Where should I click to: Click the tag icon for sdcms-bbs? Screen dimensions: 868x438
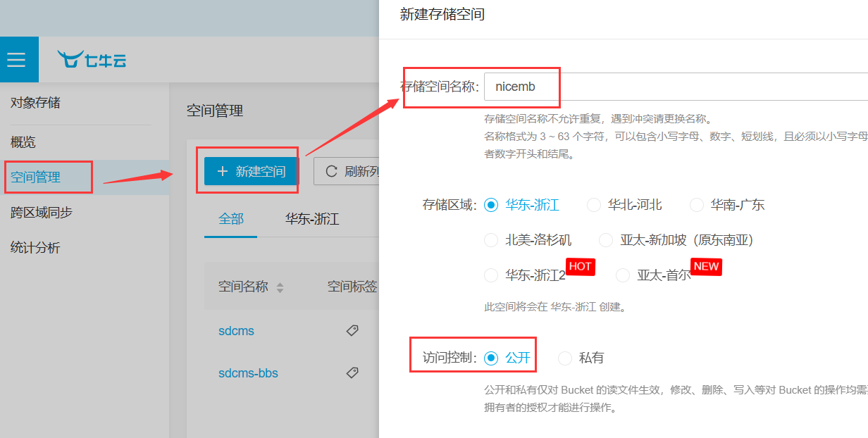coord(352,373)
